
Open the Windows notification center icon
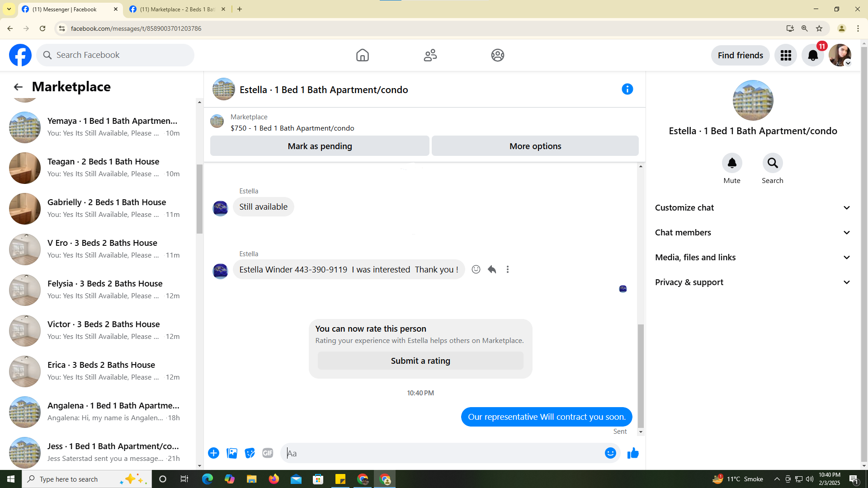click(x=854, y=479)
